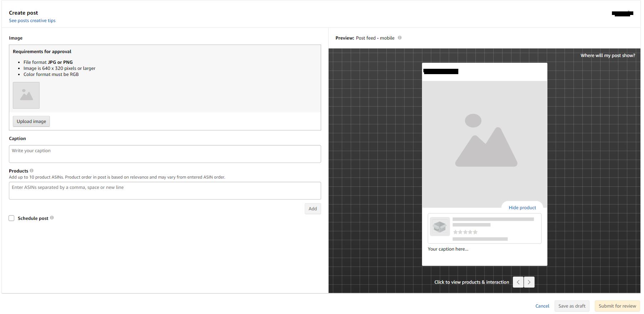Focus the Write your caption field
The image size is (644, 314).
pyautogui.click(x=165, y=154)
